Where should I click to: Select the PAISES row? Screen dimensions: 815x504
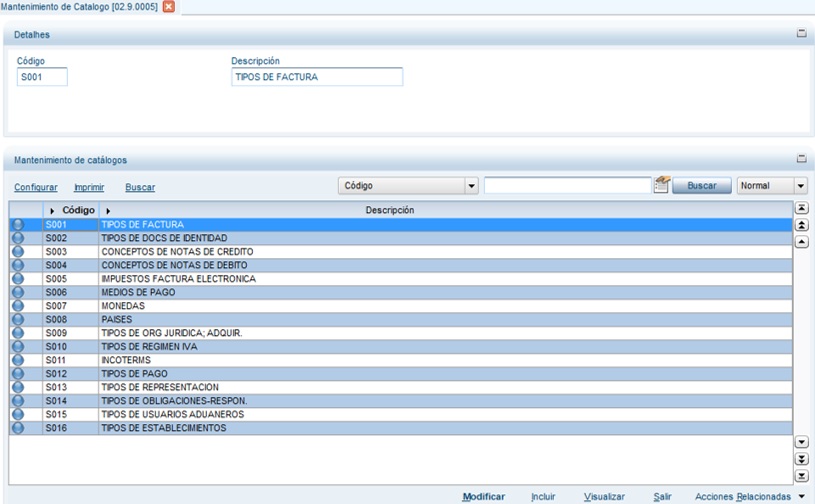tap(401, 319)
